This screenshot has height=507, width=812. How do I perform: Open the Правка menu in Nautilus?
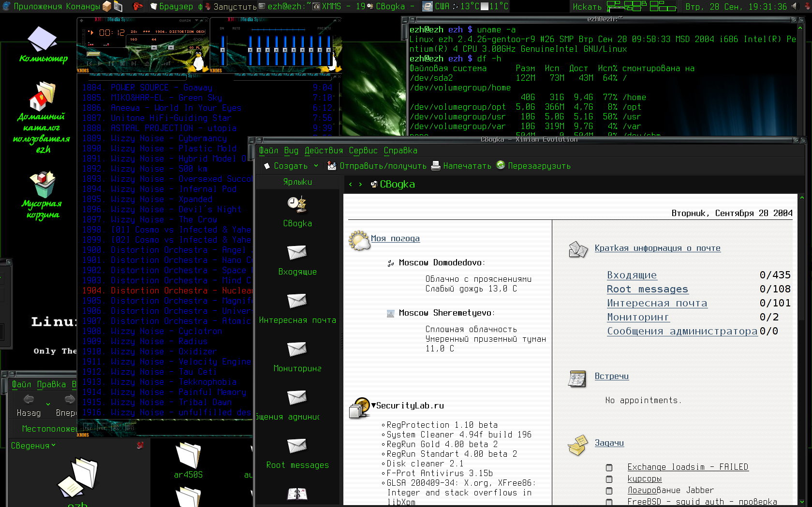[x=51, y=384]
